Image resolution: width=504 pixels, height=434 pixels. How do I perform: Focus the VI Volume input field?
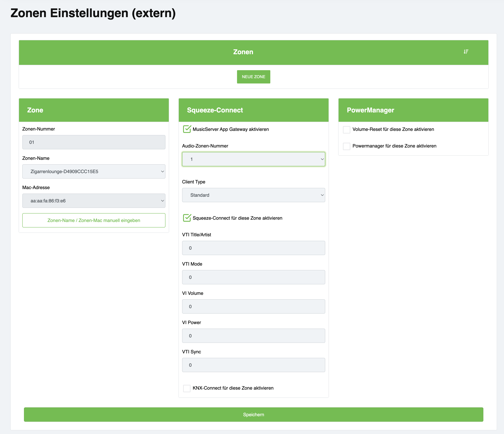tap(253, 306)
